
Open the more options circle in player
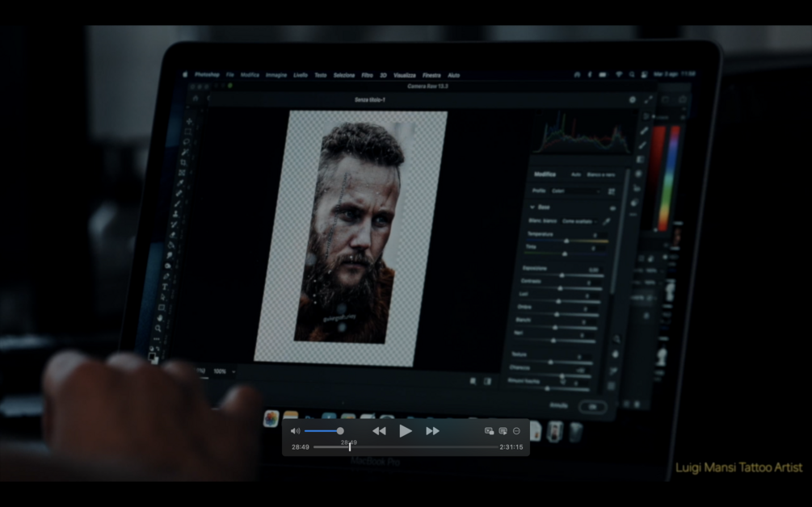tap(516, 431)
